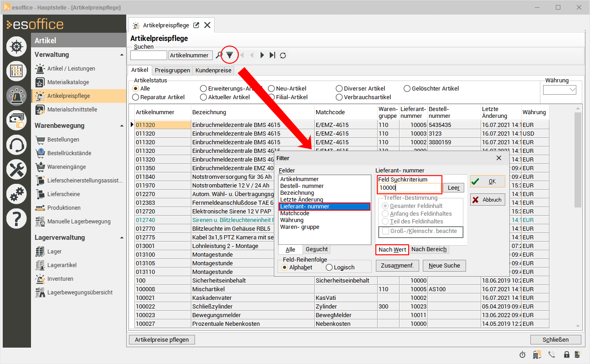This screenshot has height=364, width=590.
Task: Collapse the Verwaltung section
Action: click(122, 55)
